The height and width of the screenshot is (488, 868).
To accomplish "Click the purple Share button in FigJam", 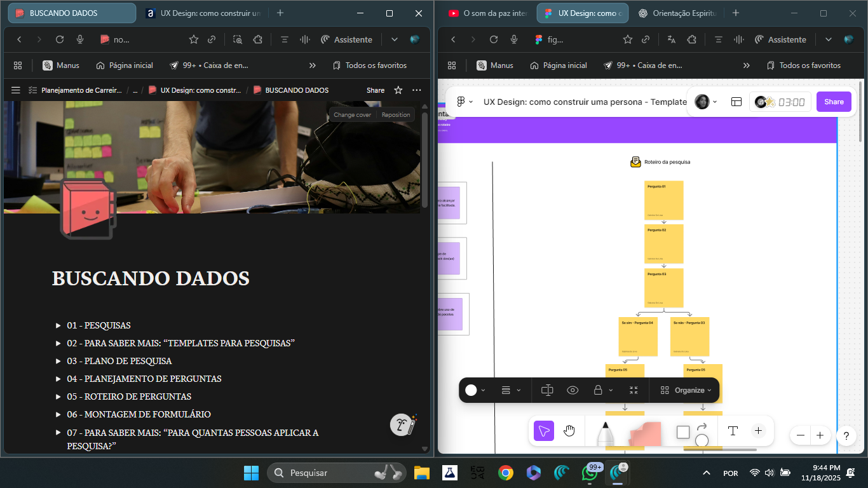I will coord(833,102).
